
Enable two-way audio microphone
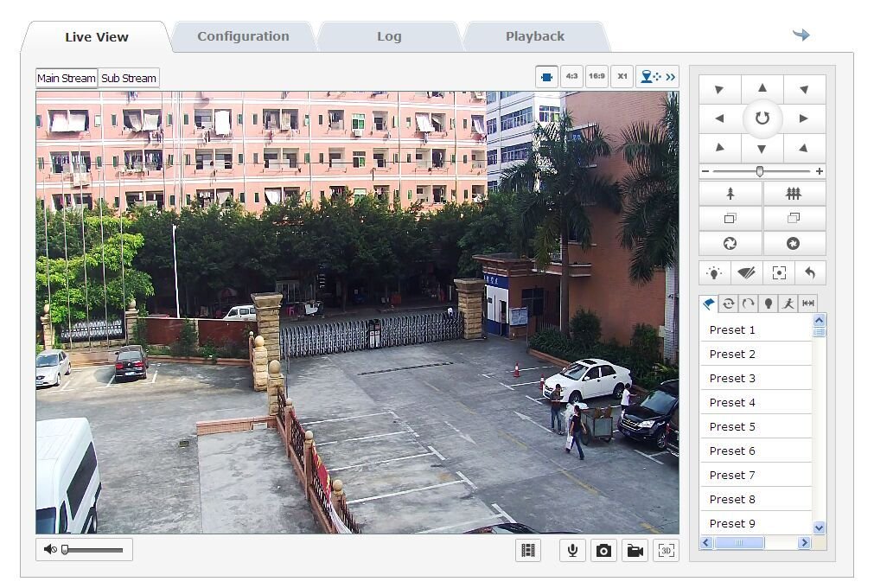tap(571, 551)
